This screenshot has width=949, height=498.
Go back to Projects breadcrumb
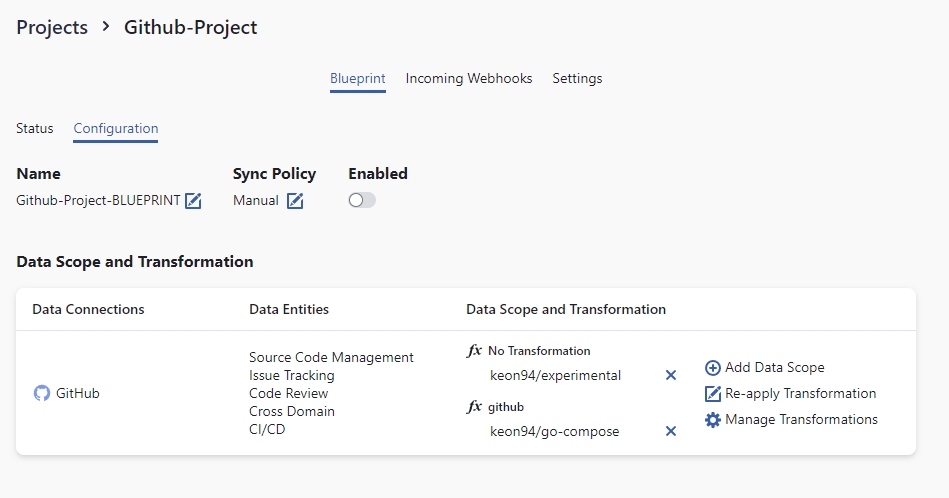tap(52, 28)
